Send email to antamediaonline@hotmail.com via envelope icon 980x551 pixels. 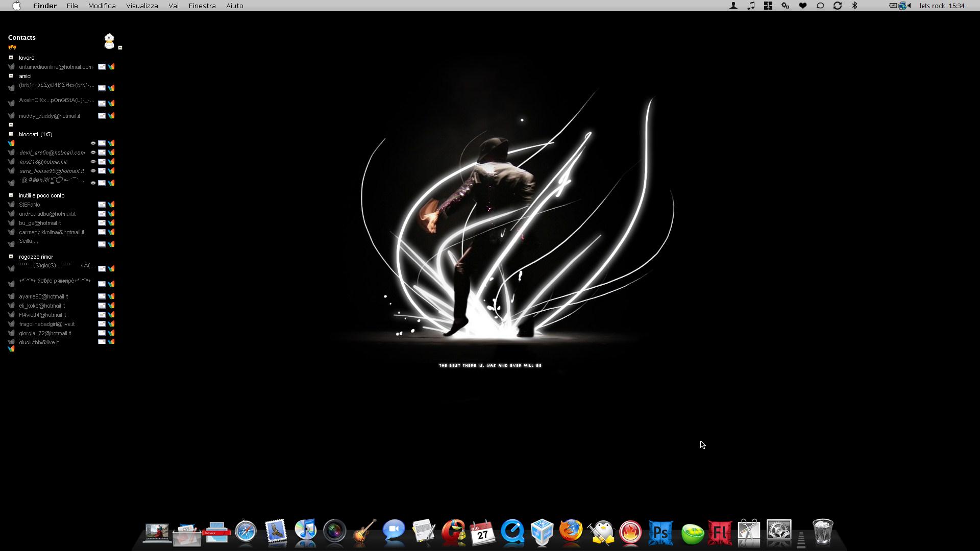(102, 67)
